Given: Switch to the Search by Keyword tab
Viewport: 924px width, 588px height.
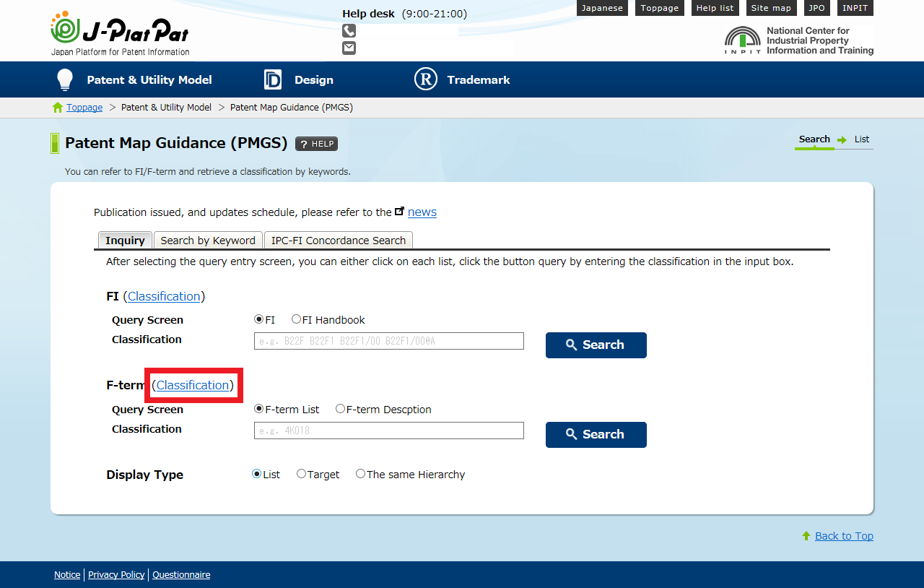Looking at the screenshot, I should click(208, 241).
